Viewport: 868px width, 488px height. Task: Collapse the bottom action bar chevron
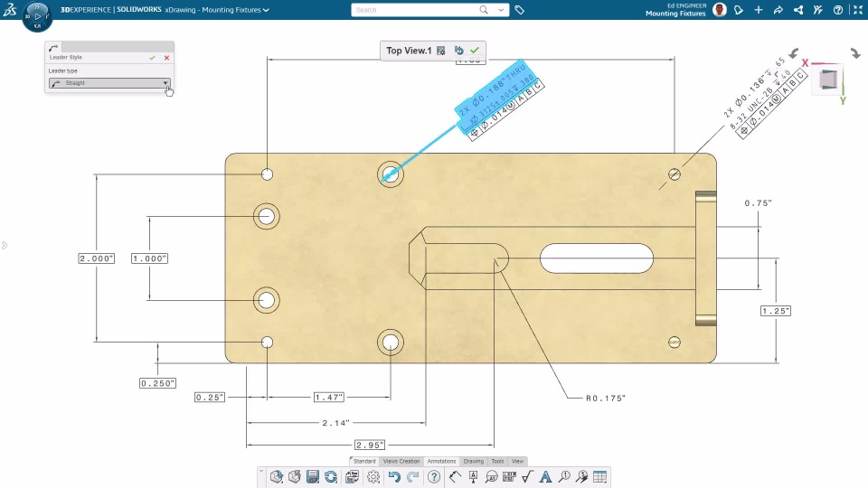[x=261, y=472]
